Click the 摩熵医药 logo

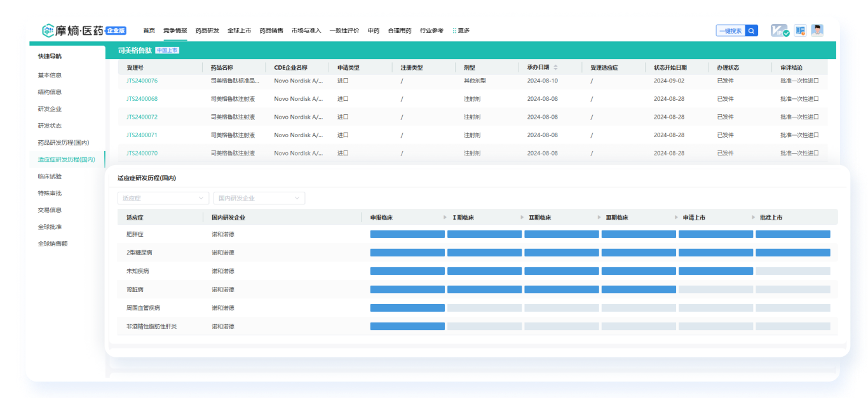point(72,30)
